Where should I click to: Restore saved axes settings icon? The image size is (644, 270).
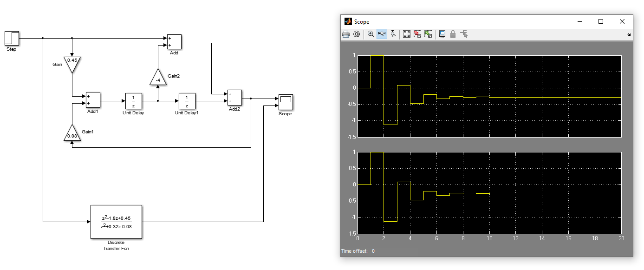coord(428,34)
